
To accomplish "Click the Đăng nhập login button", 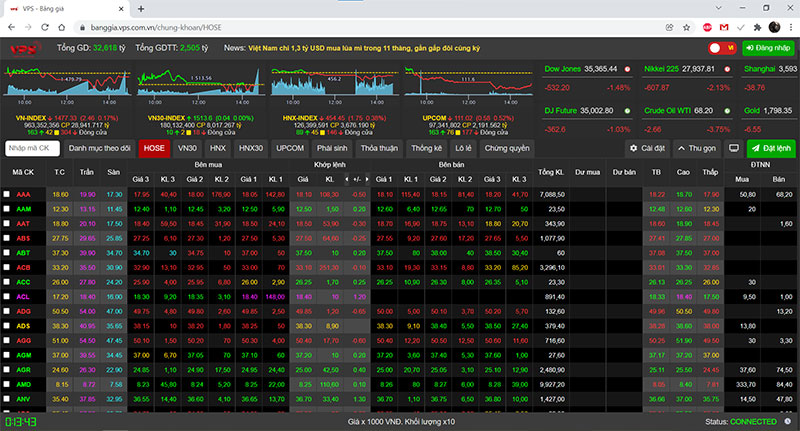I will pyautogui.click(x=768, y=47).
